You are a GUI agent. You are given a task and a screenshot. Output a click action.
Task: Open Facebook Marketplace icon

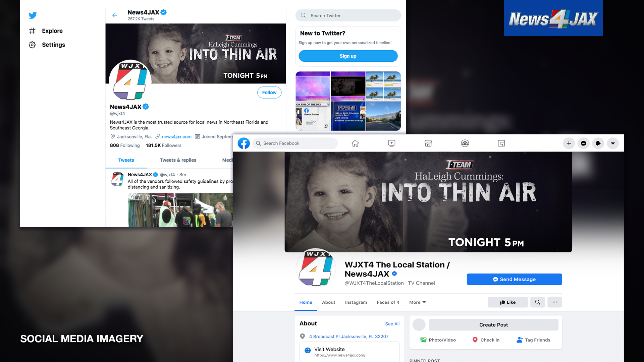click(x=428, y=143)
